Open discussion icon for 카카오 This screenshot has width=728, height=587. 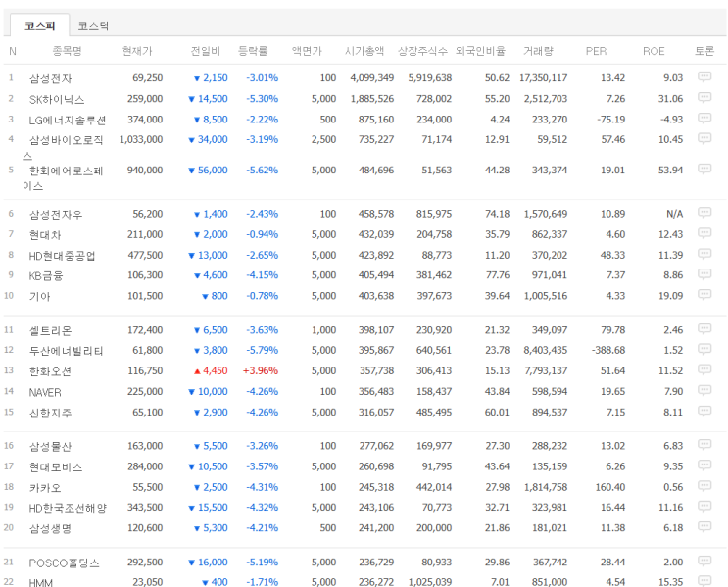704,486
